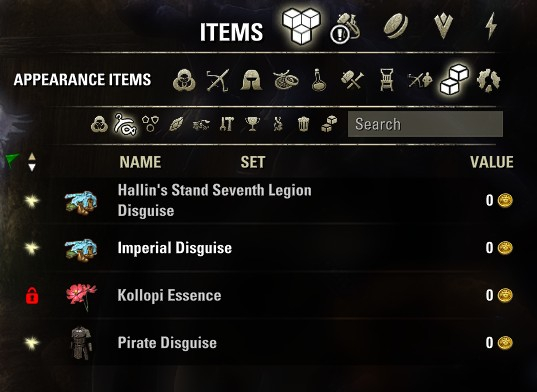Image resolution: width=537 pixels, height=392 pixels.
Task: Select the trash bin subfilter icon
Action: [x=303, y=124]
